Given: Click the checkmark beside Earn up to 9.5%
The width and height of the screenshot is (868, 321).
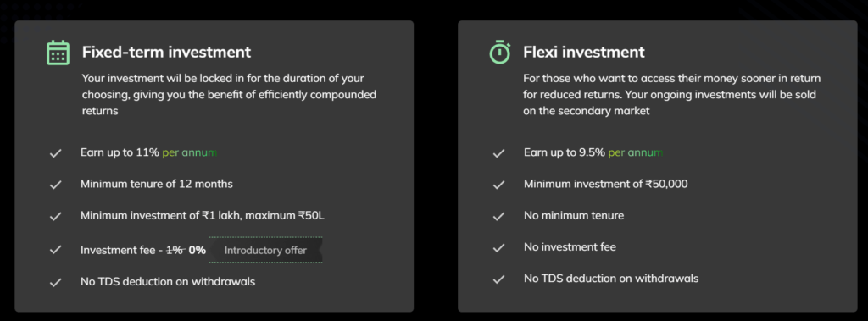Looking at the screenshot, I should [498, 153].
